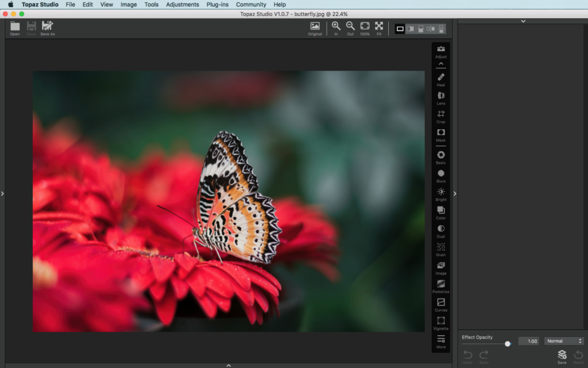Switch to single image view mode
Viewport: 588px width, 368px height.
pos(400,29)
